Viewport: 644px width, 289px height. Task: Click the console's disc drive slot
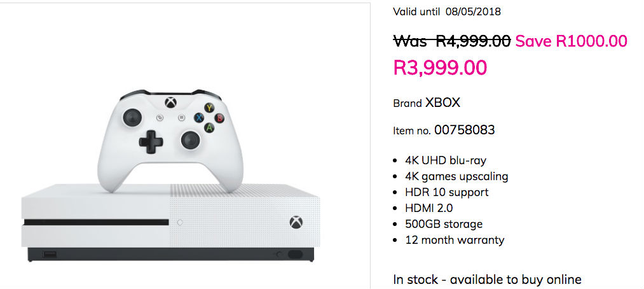pyautogui.click(x=95, y=222)
